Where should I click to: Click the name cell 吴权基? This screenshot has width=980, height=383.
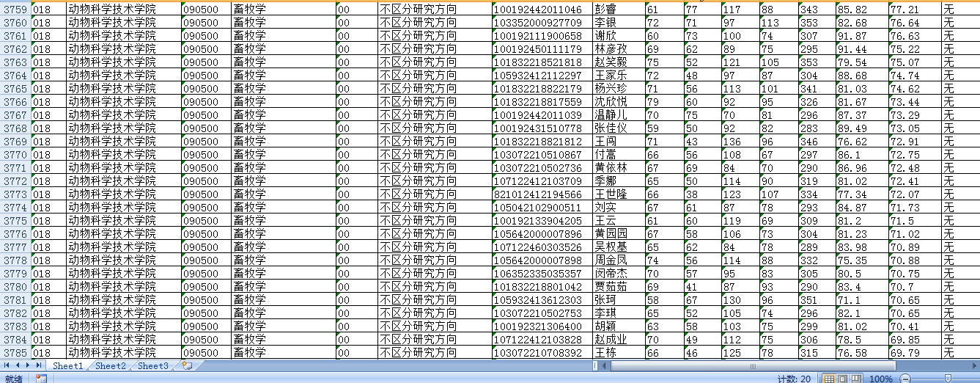click(618, 247)
